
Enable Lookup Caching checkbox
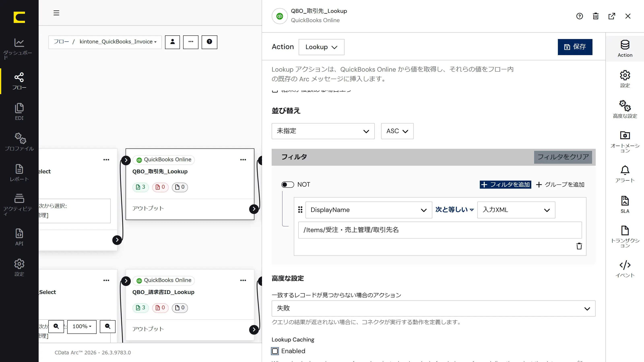point(275,351)
